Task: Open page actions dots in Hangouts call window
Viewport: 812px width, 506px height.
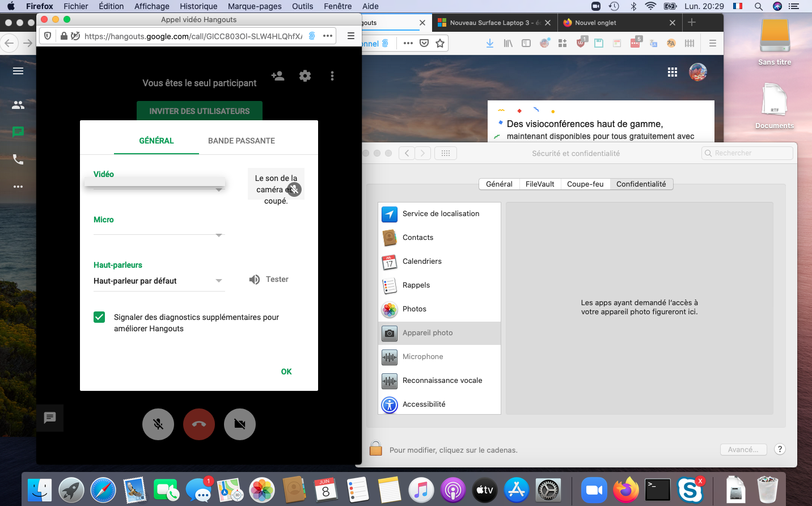Action: 328,36
